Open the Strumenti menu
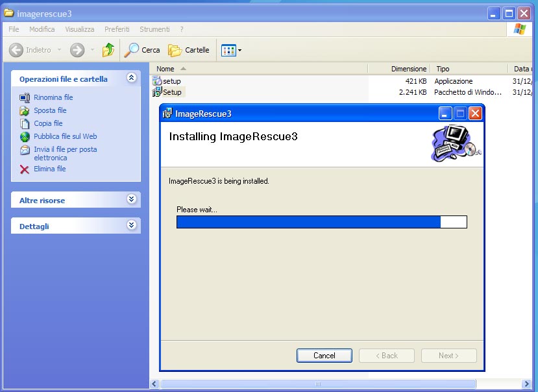 [x=154, y=29]
